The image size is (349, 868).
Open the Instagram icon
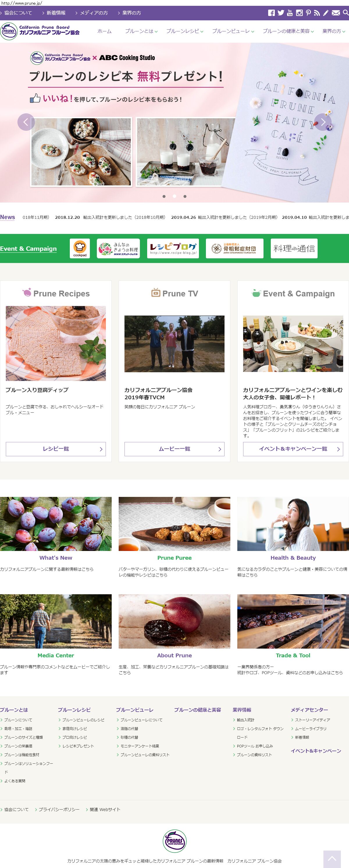click(x=299, y=13)
